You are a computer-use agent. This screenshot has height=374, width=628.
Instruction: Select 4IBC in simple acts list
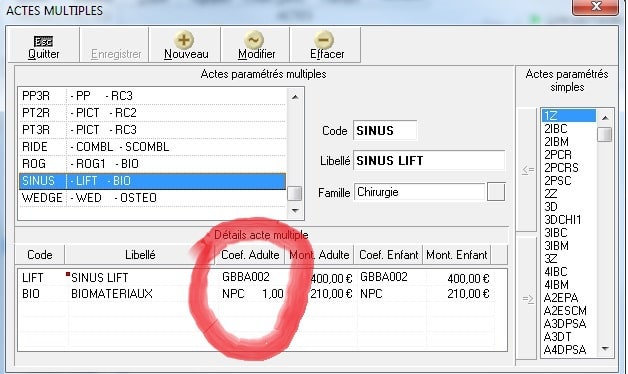[x=569, y=272]
